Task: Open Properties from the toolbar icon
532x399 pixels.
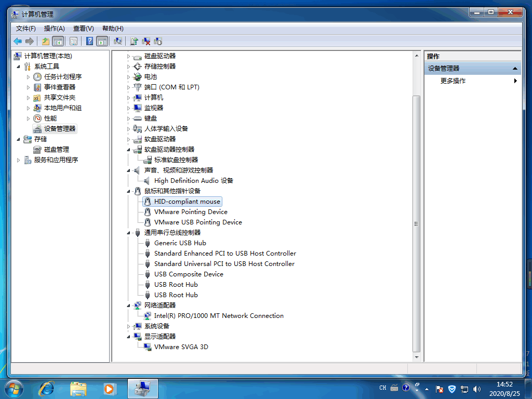Action: point(74,42)
